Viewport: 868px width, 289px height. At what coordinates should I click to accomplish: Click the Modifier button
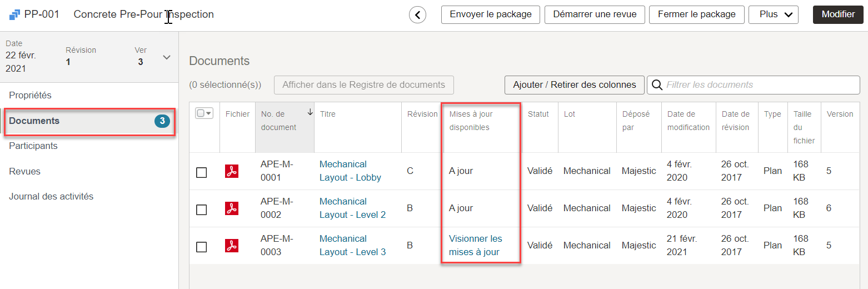838,15
